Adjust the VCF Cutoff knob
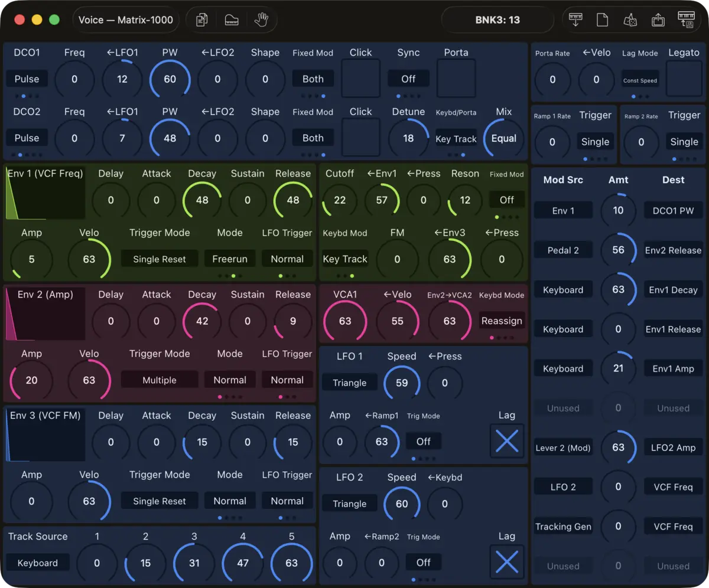The height and width of the screenshot is (588, 709). point(340,200)
